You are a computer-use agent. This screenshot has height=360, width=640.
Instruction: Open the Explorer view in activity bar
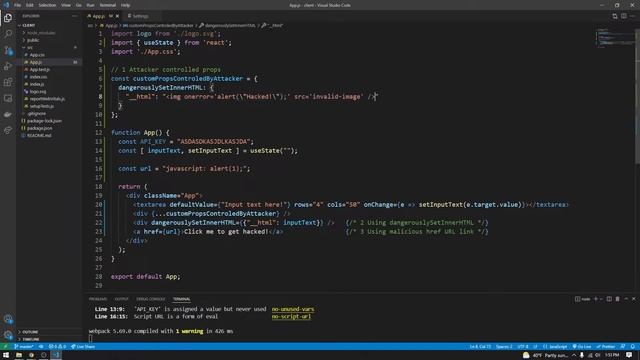8,18
